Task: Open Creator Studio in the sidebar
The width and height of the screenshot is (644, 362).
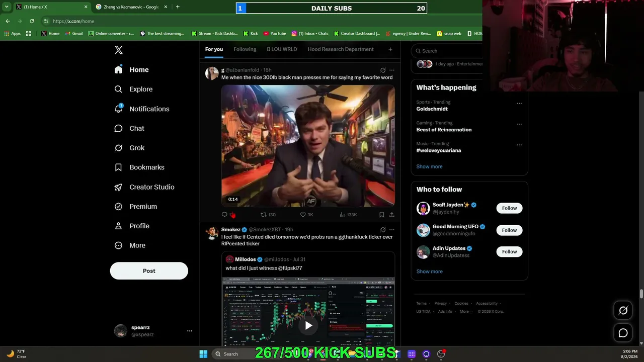Action: click(144, 187)
